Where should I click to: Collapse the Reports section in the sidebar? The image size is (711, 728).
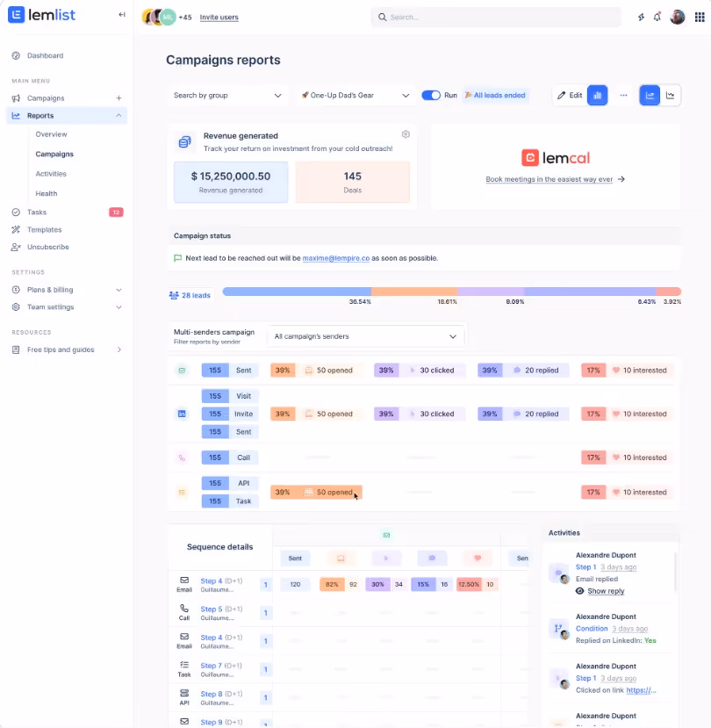[x=118, y=115]
